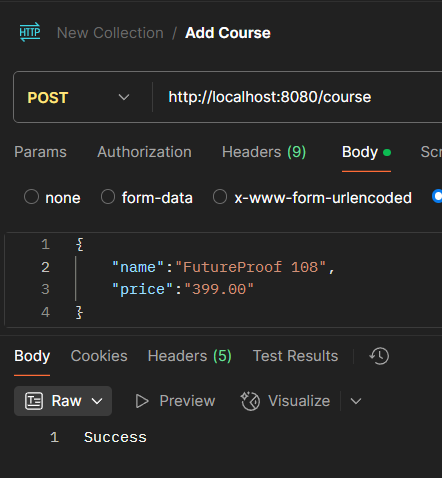Click the Preview play icon
Viewport: 442px width, 478px height.
[x=142, y=401]
